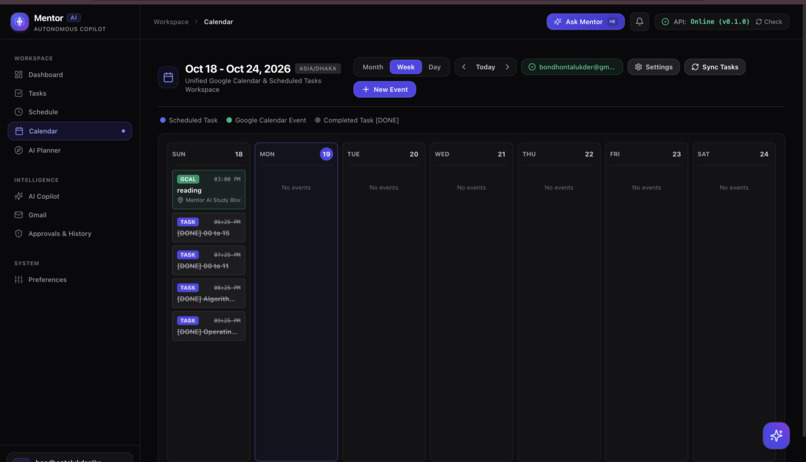Go to Schedule in the sidebar

(69, 112)
